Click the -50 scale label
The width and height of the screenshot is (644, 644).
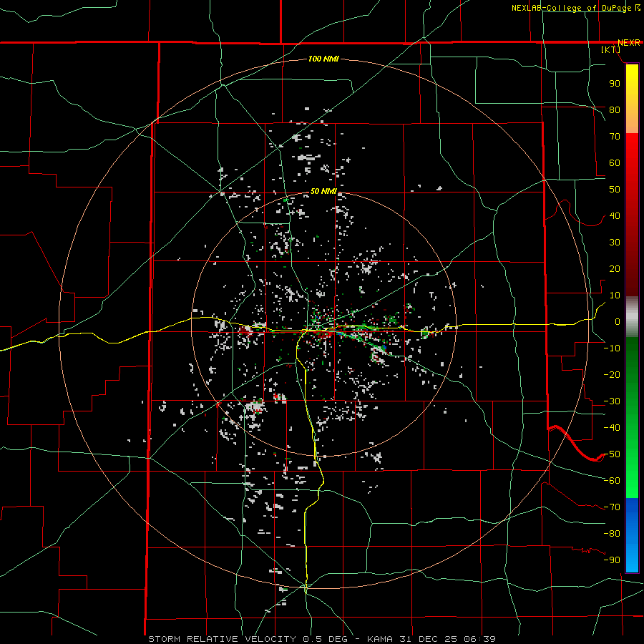click(x=612, y=454)
